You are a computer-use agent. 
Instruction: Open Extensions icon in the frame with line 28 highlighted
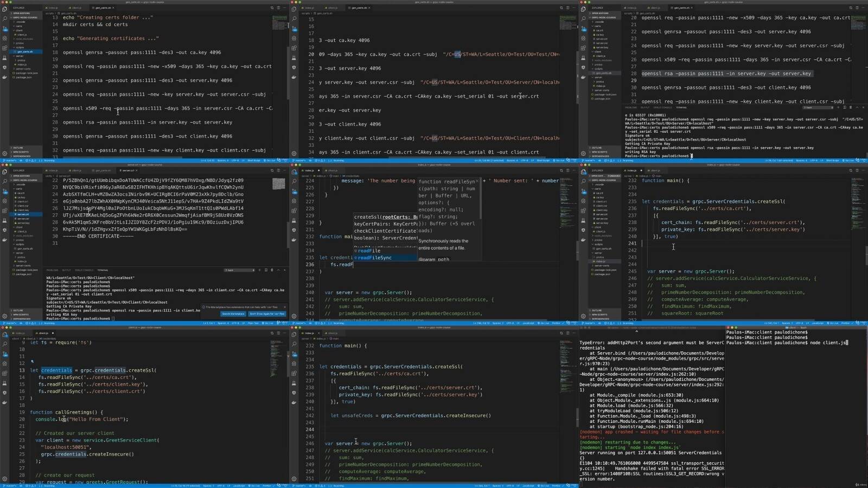583,48
